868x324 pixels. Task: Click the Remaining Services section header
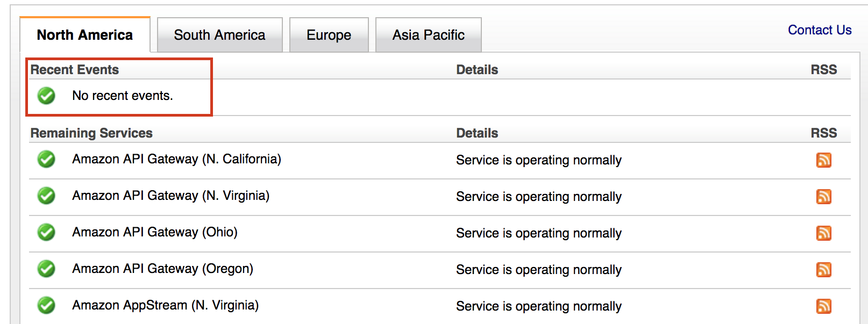point(91,133)
